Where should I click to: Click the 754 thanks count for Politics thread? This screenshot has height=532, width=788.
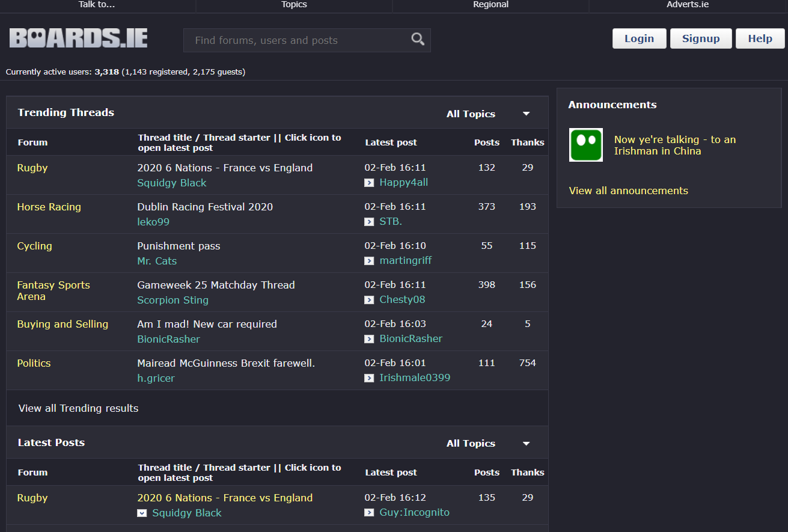[528, 363]
